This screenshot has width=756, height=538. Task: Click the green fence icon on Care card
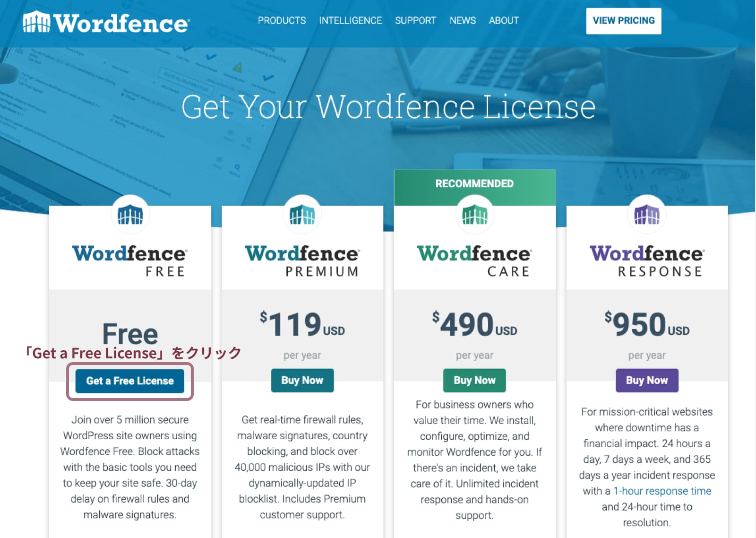pos(475,215)
